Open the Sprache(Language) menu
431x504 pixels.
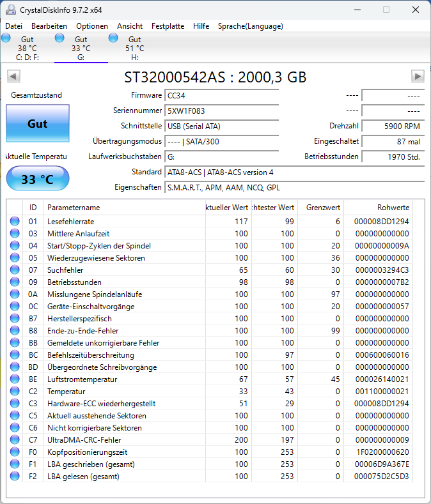[x=251, y=26]
